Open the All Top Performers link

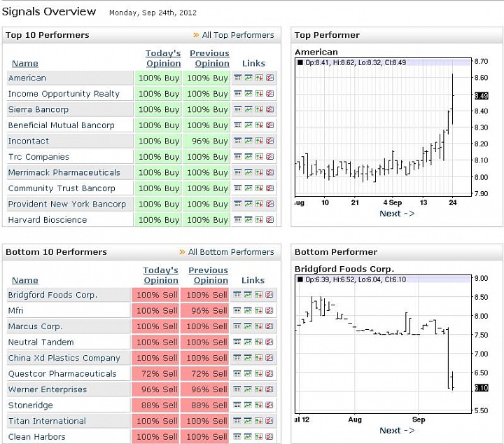tap(238, 35)
